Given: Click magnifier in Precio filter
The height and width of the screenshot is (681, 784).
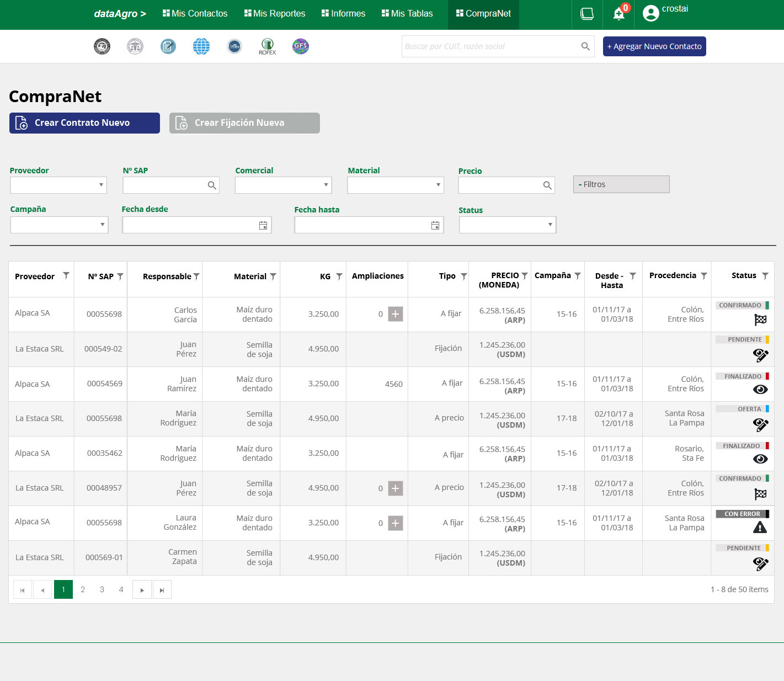Looking at the screenshot, I should coord(547,185).
